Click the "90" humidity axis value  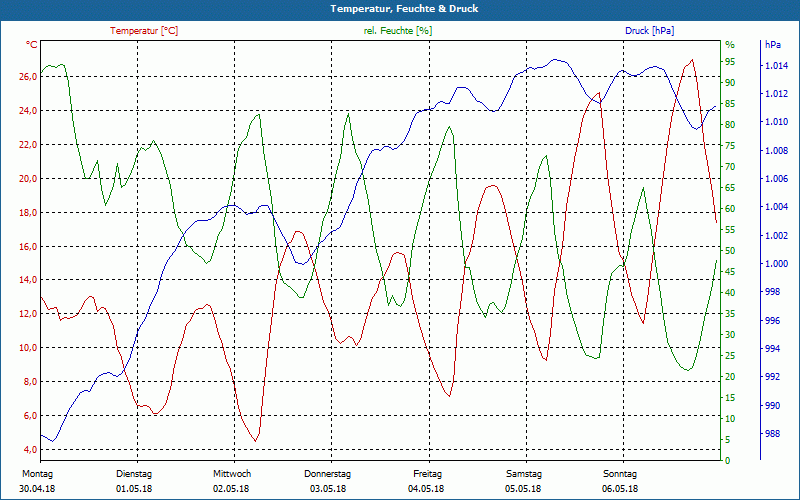(730, 83)
